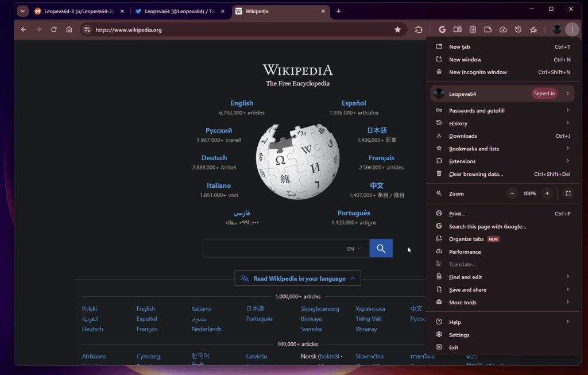Expand the Extensions submenu entry
588x375 pixels.
pos(502,161)
